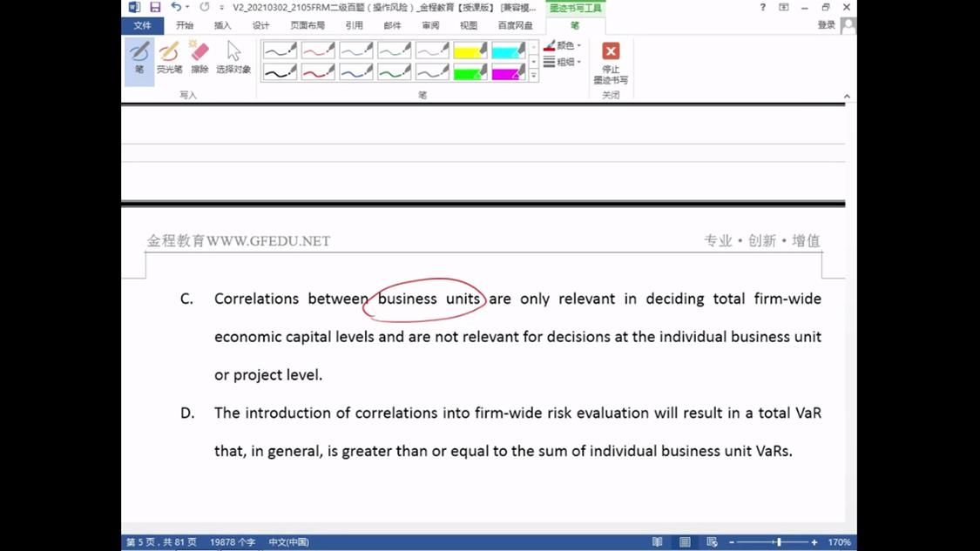
Task: Undo the last action
Action: [176, 7]
